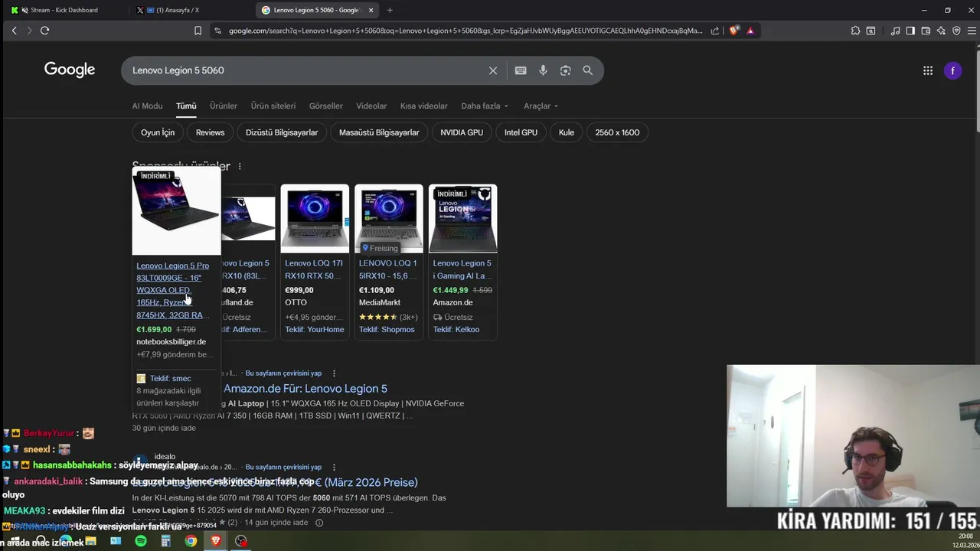Open sponsored products three-dot options
Image resolution: width=980 pixels, height=551 pixels.
(240, 166)
